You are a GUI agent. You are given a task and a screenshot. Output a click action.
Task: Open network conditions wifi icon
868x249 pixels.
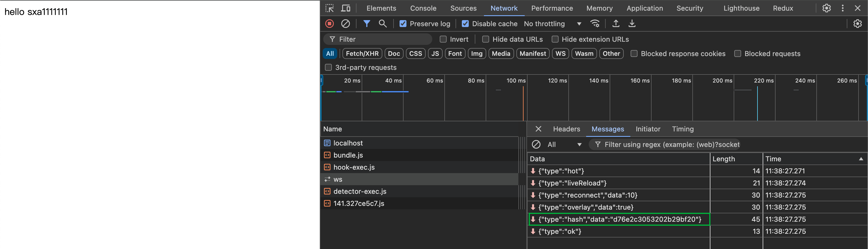[x=595, y=24]
